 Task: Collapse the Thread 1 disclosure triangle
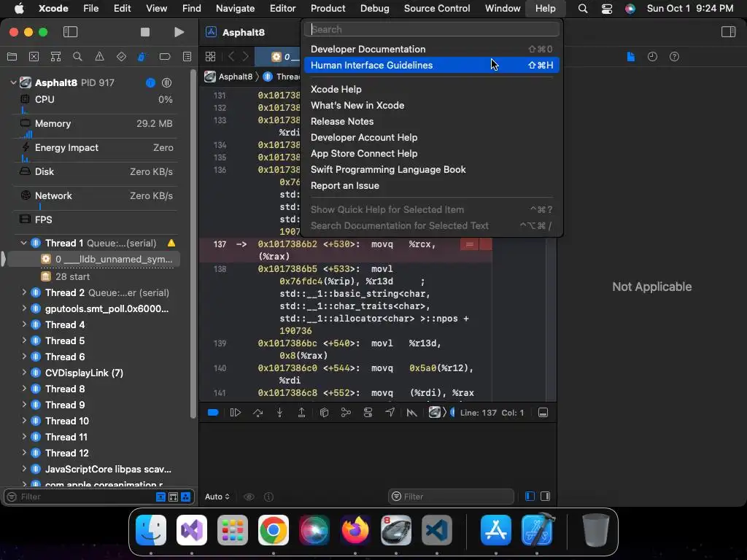(x=23, y=243)
